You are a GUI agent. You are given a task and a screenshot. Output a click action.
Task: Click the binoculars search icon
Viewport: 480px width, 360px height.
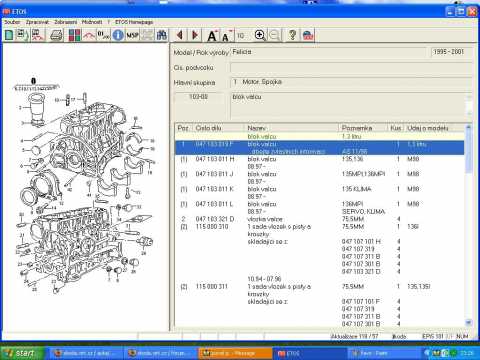coord(162,35)
